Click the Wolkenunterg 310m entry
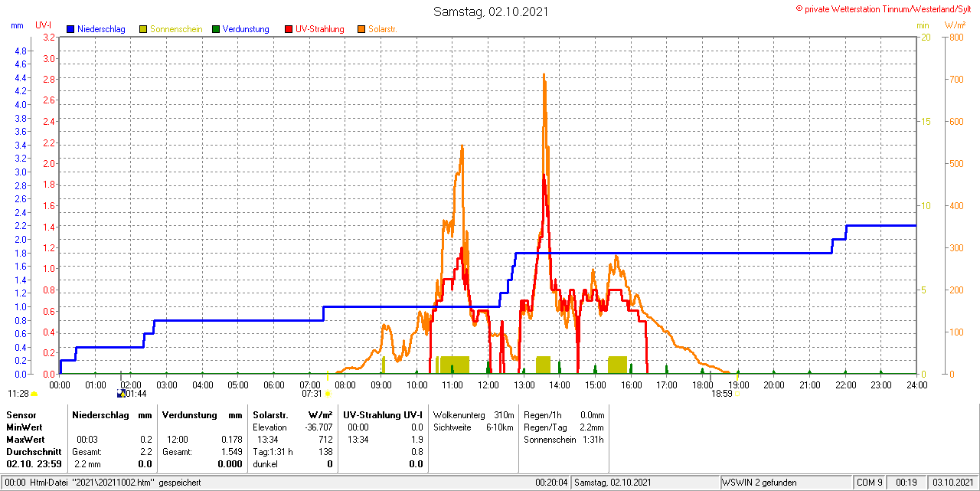 473,414
